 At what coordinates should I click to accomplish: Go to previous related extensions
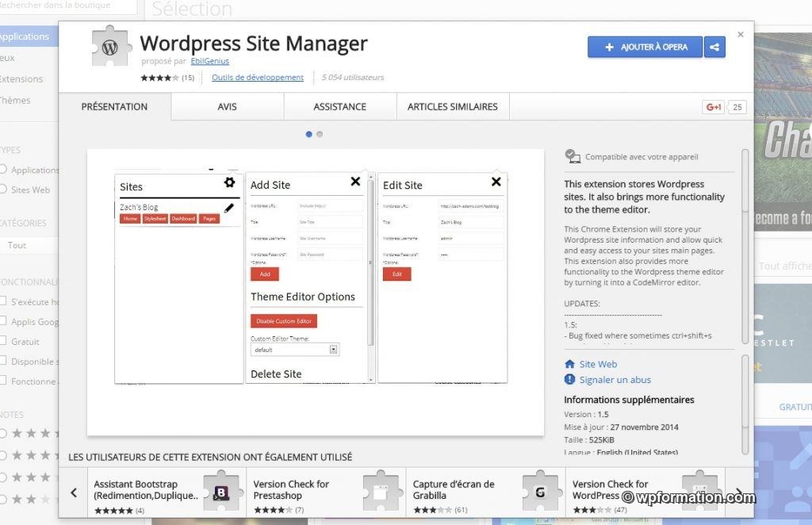click(x=74, y=492)
